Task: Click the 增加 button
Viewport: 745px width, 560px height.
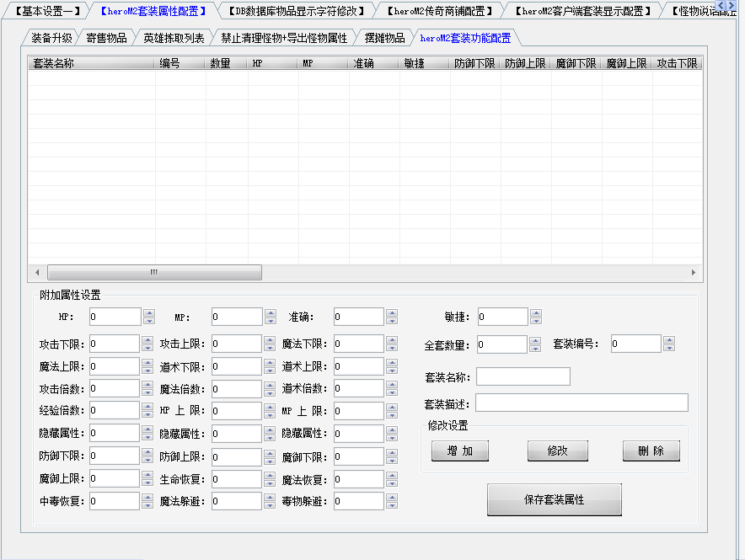Action: (x=459, y=451)
